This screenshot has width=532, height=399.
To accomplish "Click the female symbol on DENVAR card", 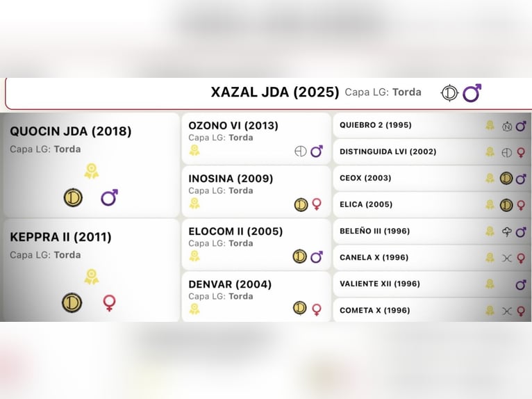I will pos(317,309).
